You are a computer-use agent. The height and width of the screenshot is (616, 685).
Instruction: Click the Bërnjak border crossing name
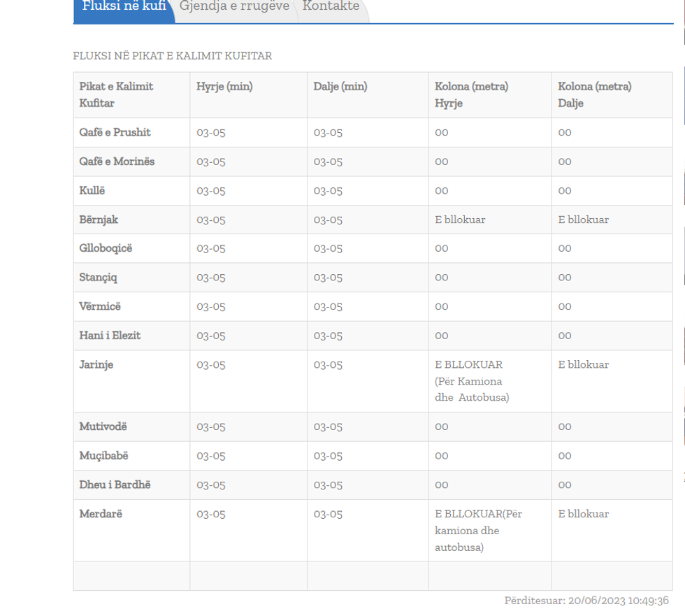tap(99, 220)
